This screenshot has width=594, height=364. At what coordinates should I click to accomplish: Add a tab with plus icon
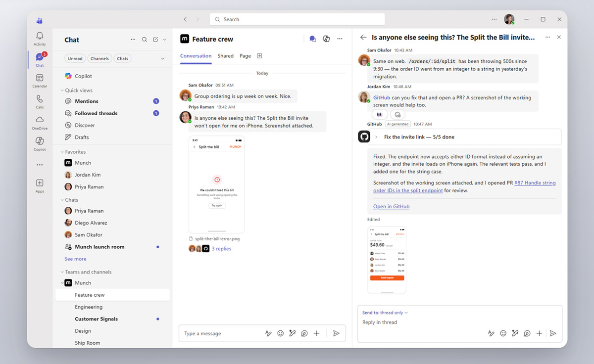tap(259, 56)
